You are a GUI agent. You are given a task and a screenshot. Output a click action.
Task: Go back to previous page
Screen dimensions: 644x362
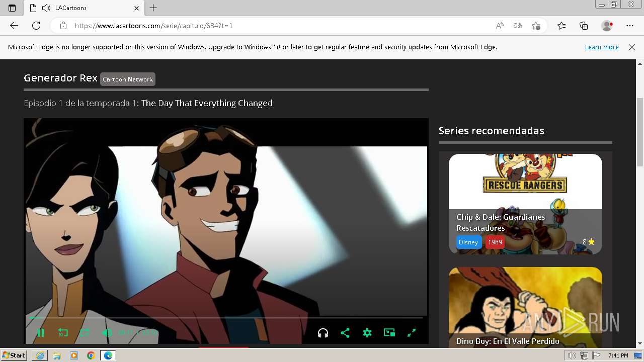point(14,26)
